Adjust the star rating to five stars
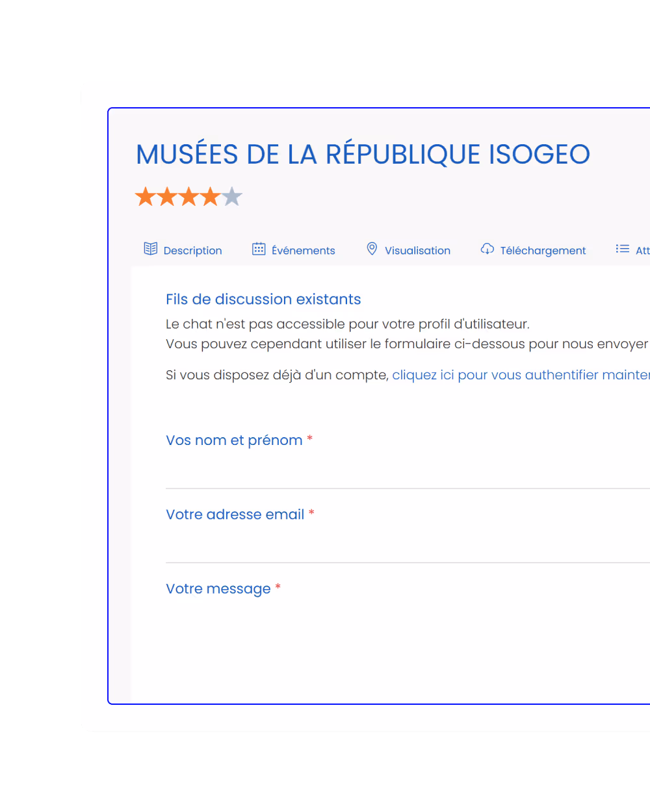 (232, 196)
